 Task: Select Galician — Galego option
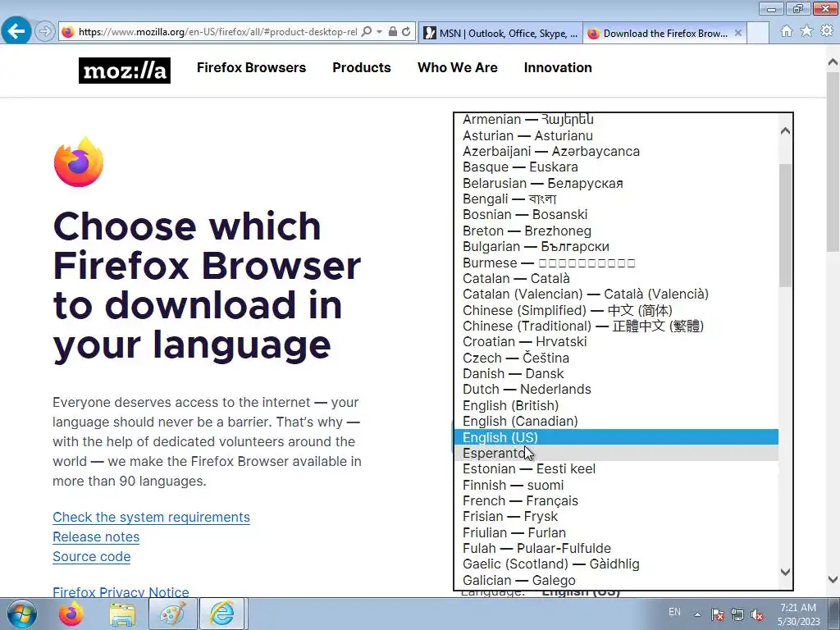[616, 580]
